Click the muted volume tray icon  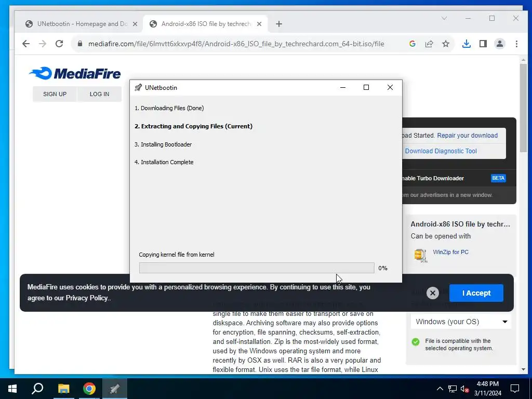pos(464,389)
